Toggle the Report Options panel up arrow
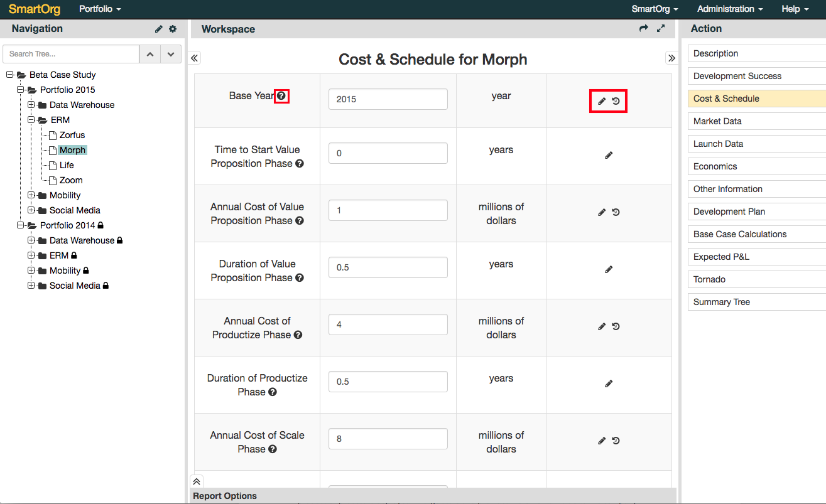 [197, 481]
